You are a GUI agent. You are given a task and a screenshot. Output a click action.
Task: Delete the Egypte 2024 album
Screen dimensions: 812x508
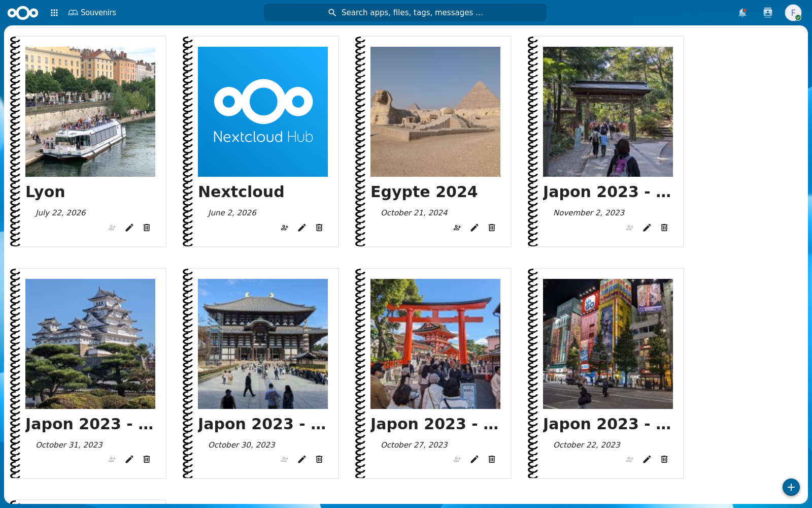pyautogui.click(x=492, y=228)
